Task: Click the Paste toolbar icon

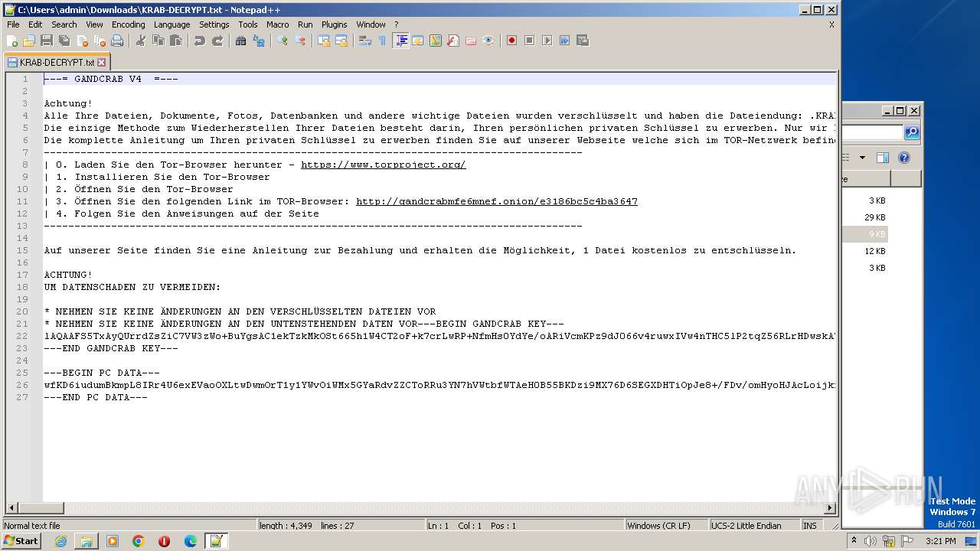Action: [x=176, y=41]
